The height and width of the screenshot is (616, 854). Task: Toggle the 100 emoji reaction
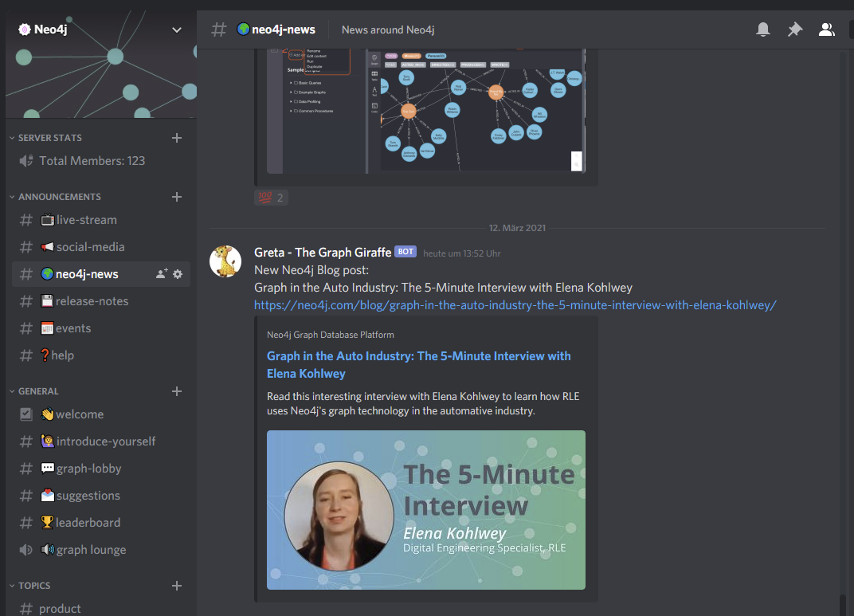[271, 198]
